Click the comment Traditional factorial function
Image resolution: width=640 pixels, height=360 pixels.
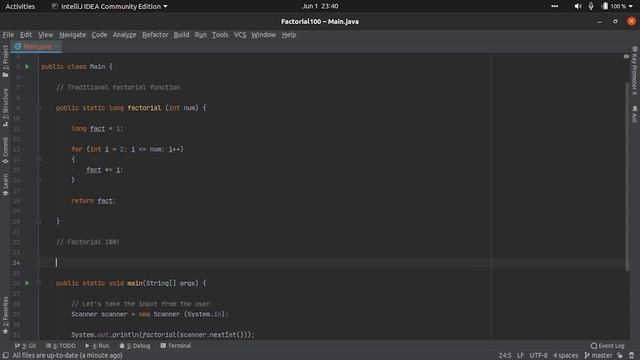pos(118,87)
